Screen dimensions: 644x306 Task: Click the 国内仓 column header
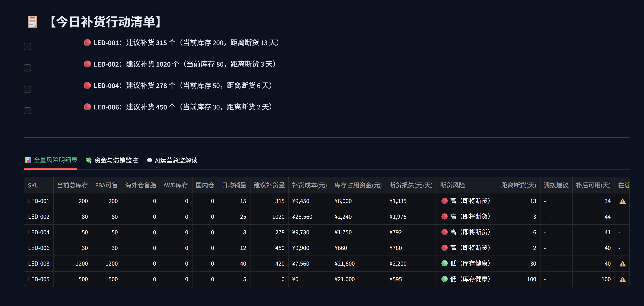coord(205,185)
